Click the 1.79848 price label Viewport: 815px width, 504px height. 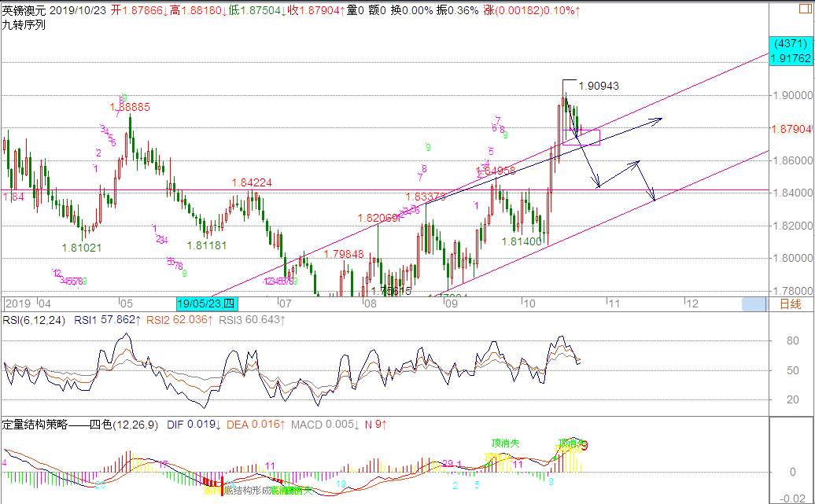[344, 254]
